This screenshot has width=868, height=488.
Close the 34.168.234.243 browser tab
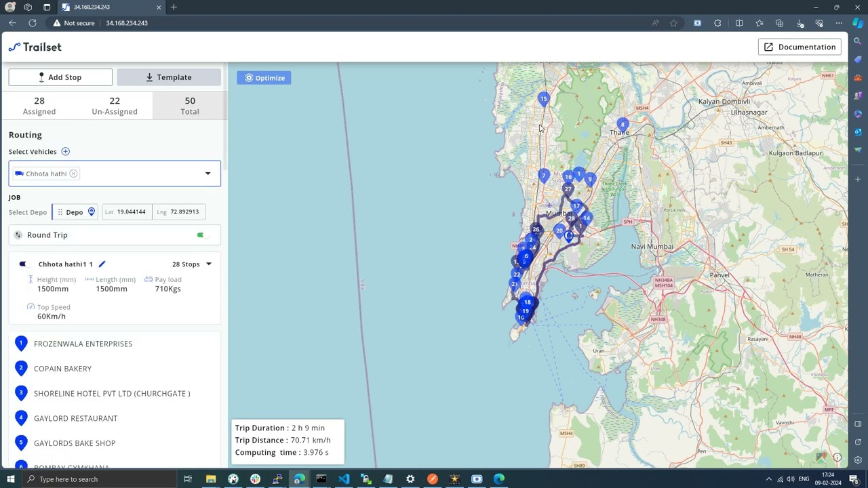159,7
